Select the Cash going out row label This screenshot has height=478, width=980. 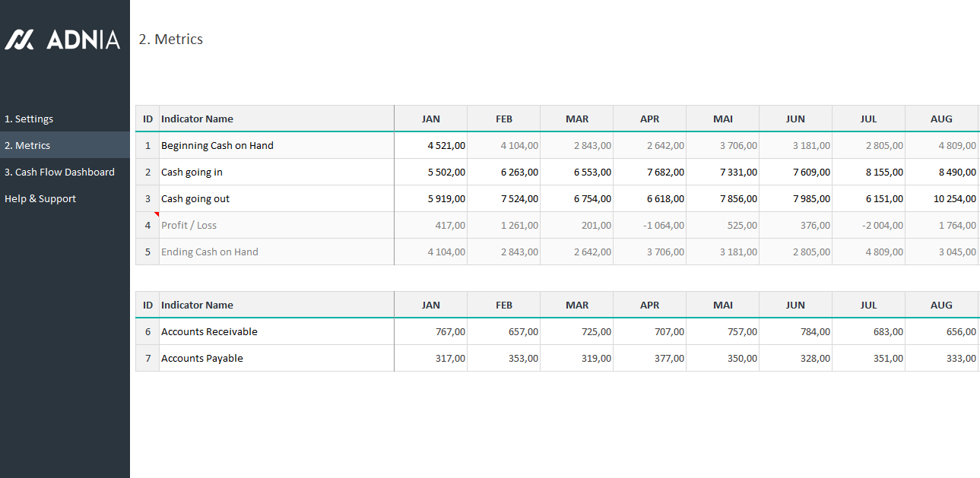195,198
